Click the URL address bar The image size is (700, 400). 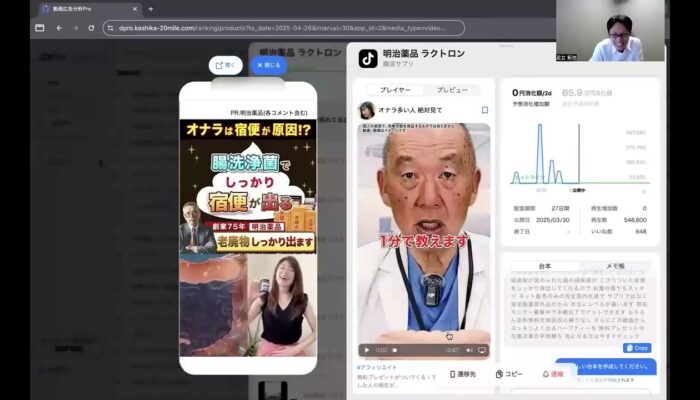click(283, 28)
